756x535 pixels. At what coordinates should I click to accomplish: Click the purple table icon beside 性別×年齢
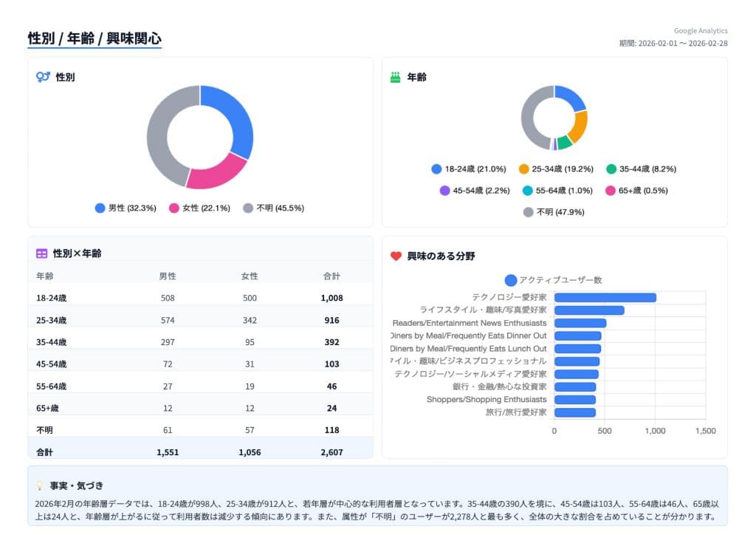pos(42,253)
